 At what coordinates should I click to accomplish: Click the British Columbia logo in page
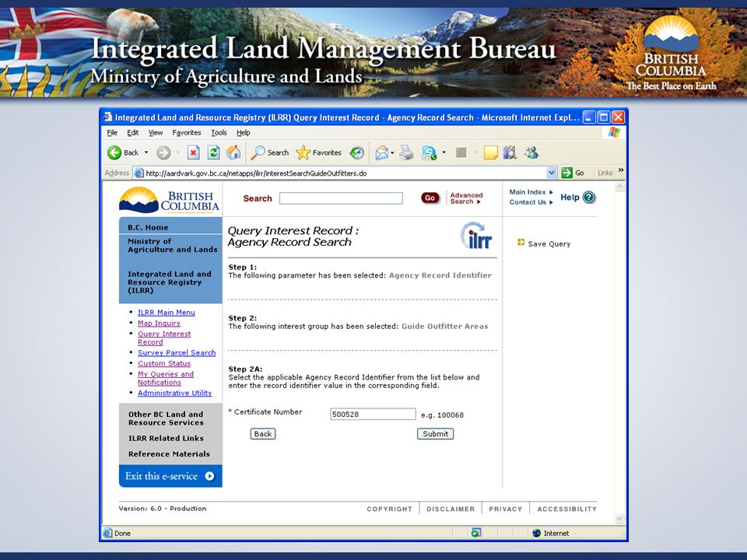169,200
